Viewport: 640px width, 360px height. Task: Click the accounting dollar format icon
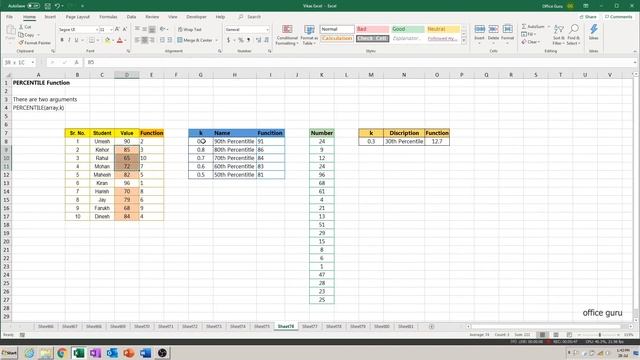[x=229, y=40]
